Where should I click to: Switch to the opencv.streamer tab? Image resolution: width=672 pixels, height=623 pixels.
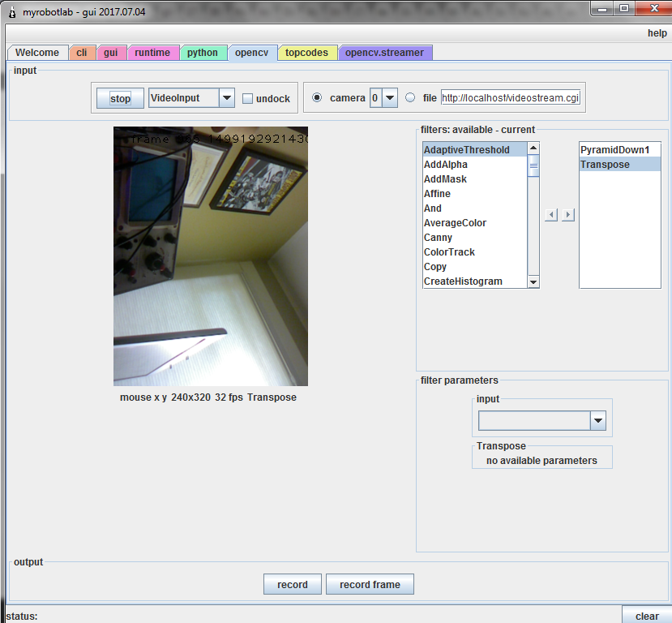[x=384, y=53]
